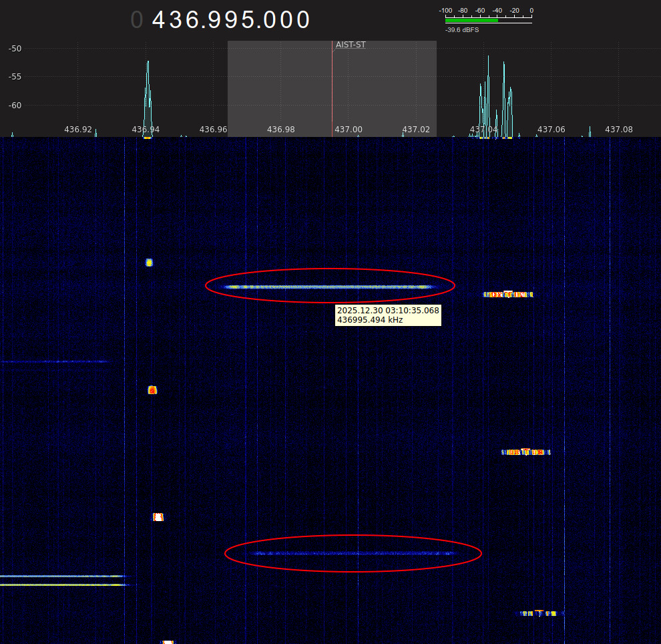Click the -50 dB scale label
Screen dimensions: 661x644
[15, 49]
